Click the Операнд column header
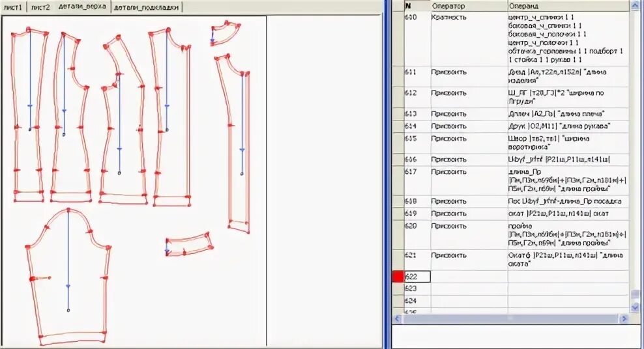 [568, 6]
